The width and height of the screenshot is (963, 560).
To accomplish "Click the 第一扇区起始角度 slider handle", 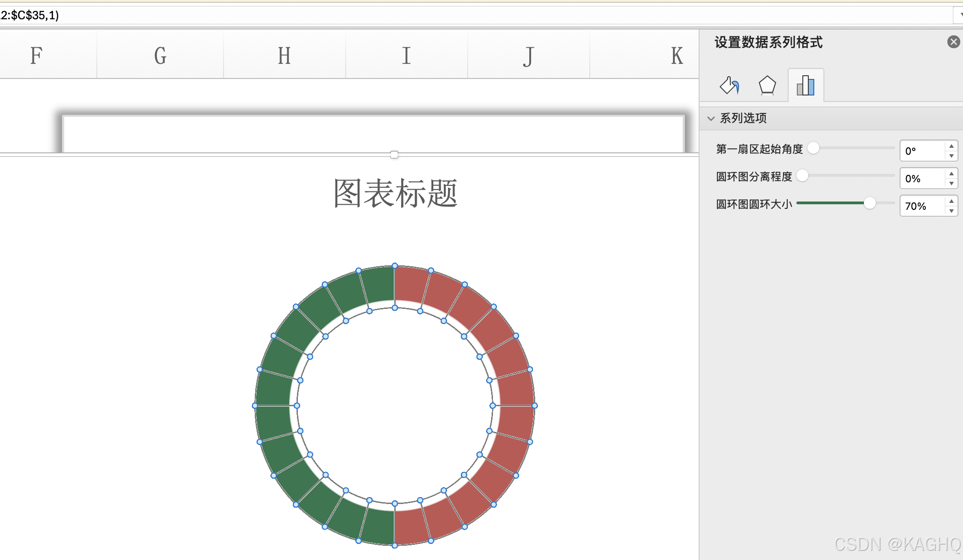I will point(813,148).
